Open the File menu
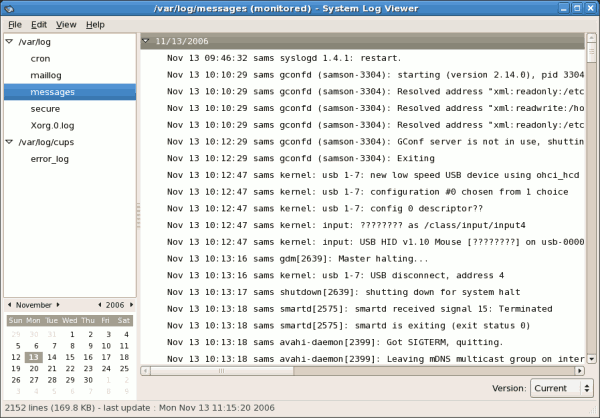The height and width of the screenshot is (418, 600). (15, 24)
